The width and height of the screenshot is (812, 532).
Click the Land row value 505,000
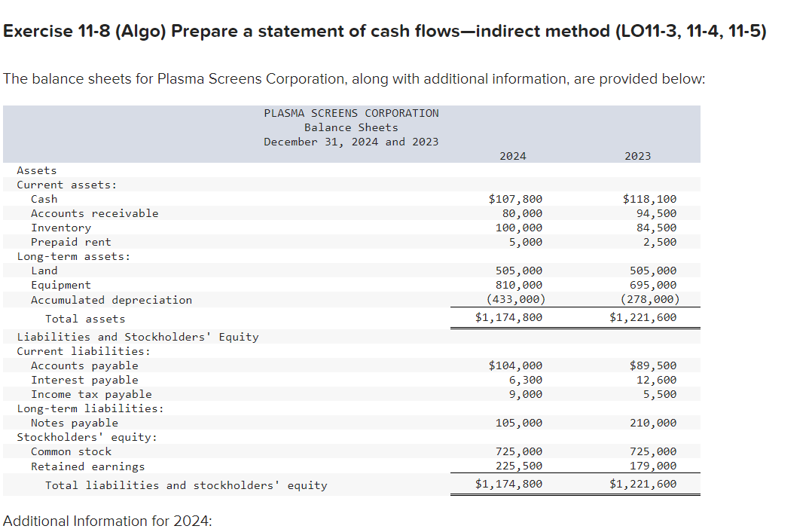coord(523,270)
